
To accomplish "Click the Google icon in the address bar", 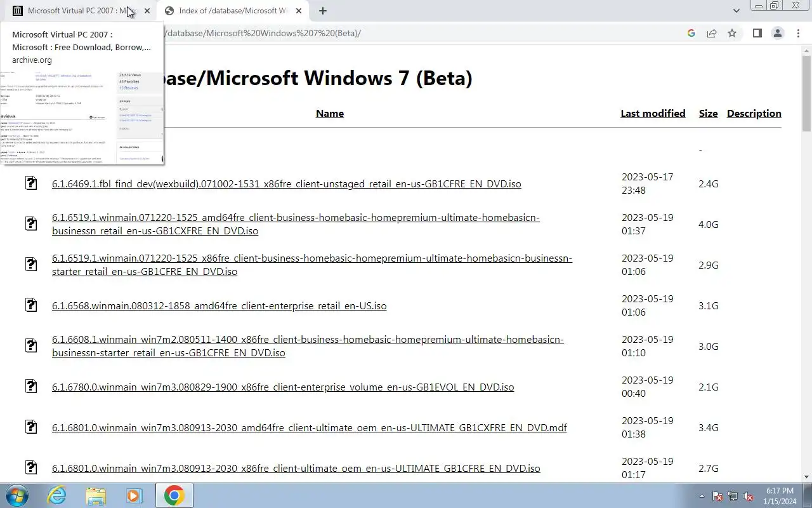I will pos(691,33).
